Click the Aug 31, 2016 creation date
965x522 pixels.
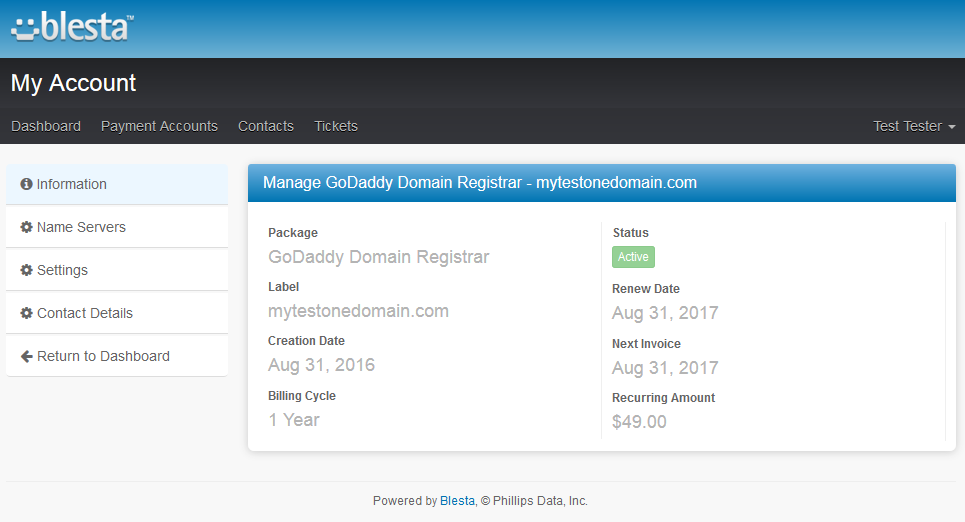pos(321,365)
